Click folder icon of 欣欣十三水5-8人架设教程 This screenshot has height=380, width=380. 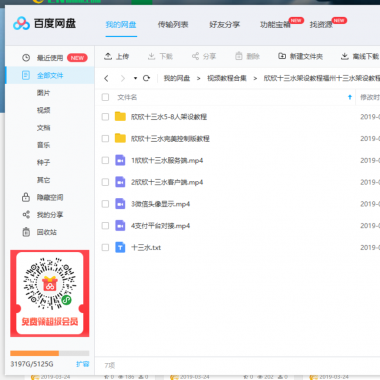click(x=120, y=116)
